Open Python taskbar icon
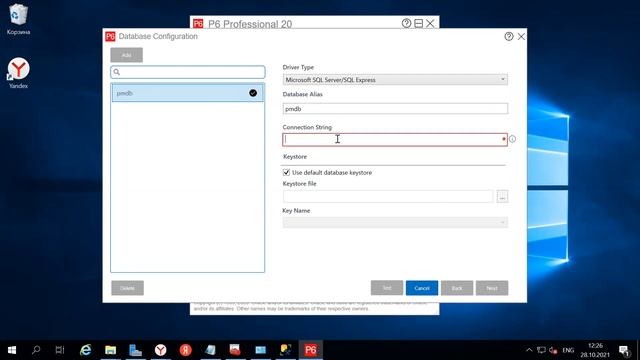 tap(286, 350)
